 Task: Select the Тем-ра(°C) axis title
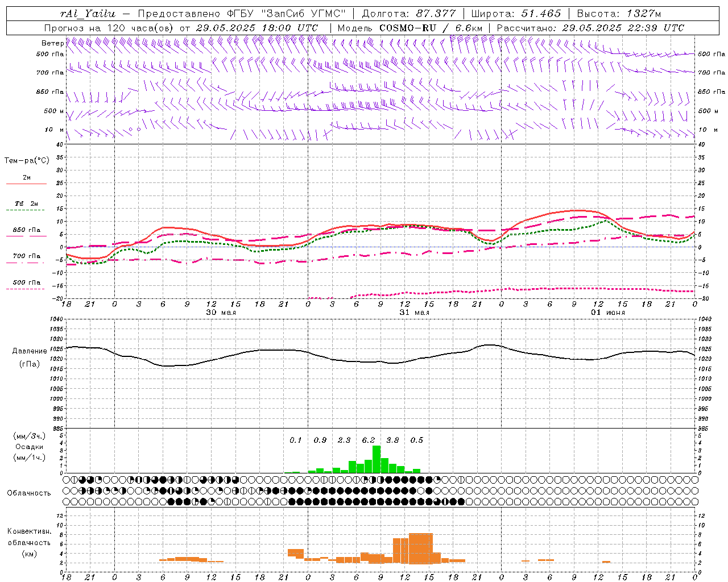pyautogui.click(x=27, y=161)
